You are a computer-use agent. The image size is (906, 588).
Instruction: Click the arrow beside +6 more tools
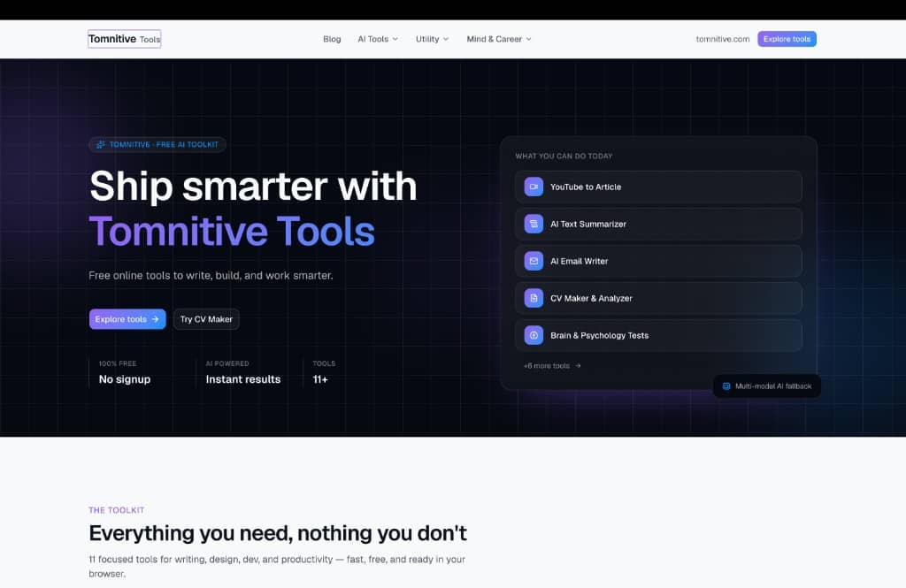tap(578, 366)
